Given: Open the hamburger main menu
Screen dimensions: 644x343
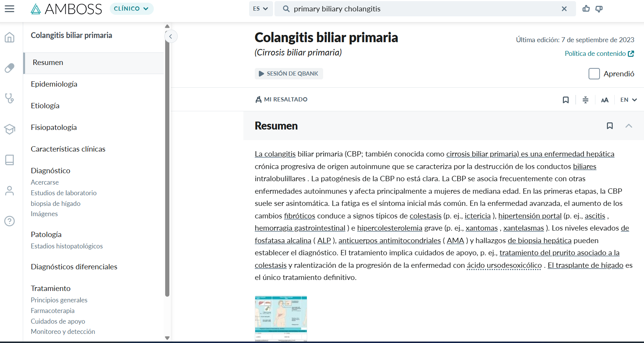Looking at the screenshot, I should coord(9,9).
